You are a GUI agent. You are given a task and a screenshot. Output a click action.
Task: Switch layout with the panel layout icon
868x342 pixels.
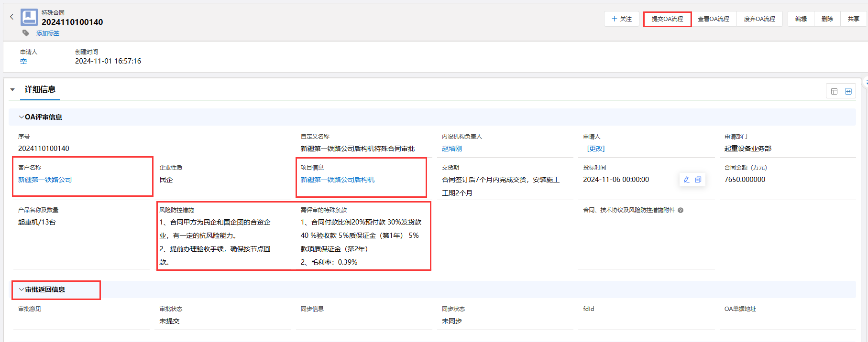click(x=834, y=91)
